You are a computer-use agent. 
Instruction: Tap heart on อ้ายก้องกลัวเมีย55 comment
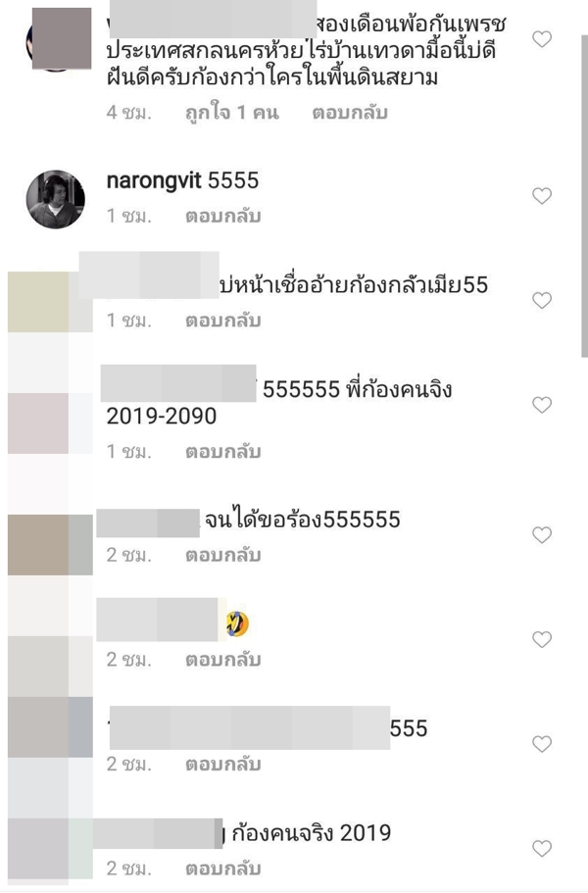click(542, 300)
